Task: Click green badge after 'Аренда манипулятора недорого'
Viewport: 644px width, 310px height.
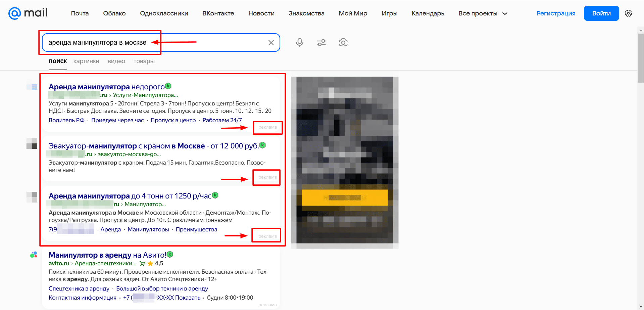Action: click(x=168, y=86)
